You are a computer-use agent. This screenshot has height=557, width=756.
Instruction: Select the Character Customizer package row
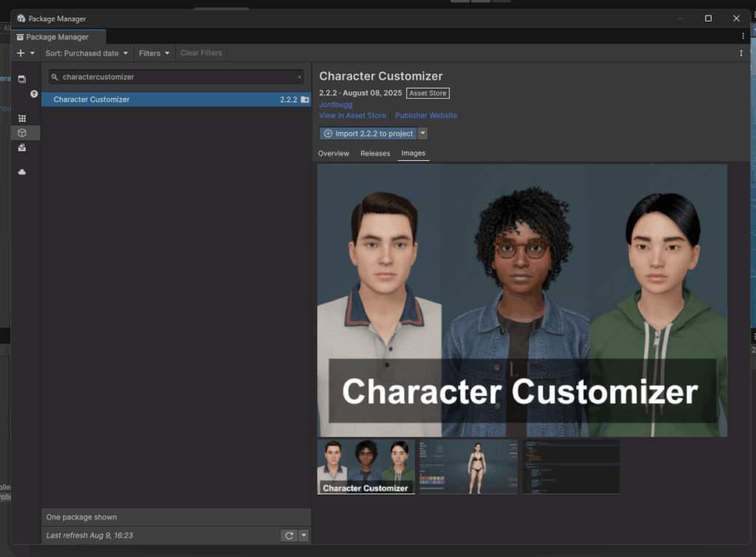click(x=176, y=100)
